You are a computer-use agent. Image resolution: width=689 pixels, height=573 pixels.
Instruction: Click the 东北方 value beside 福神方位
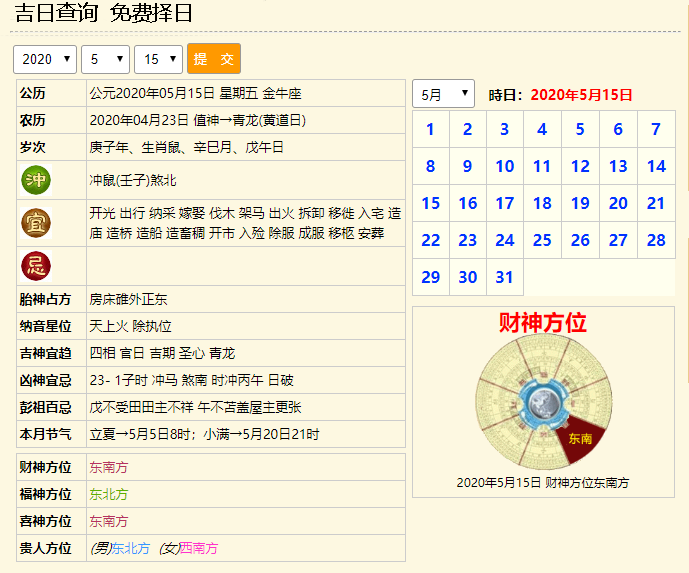point(109,494)
